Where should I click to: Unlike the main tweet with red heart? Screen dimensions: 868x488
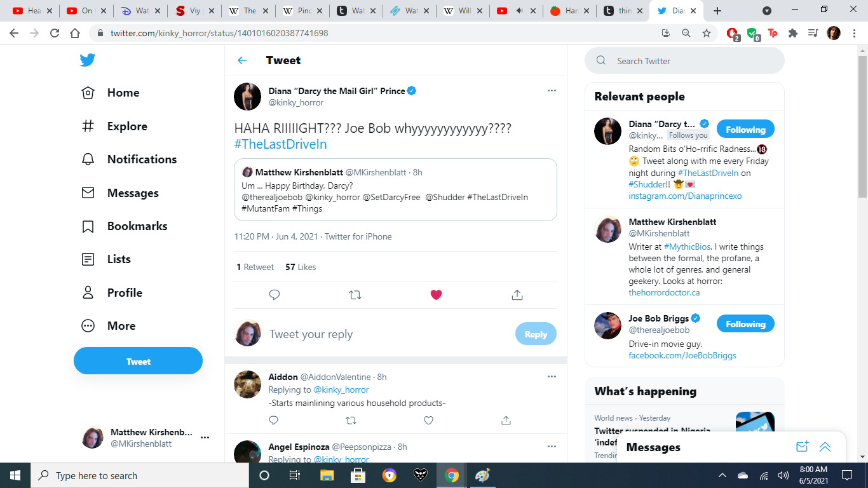[436, 295]
